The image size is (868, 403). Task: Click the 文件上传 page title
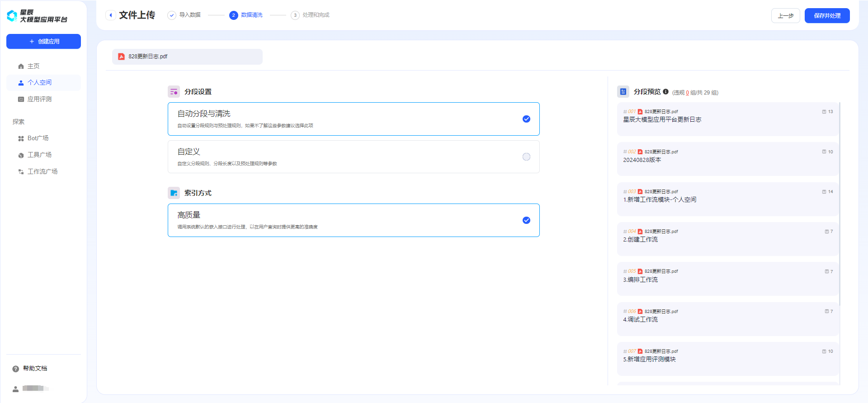pyautogui.click(x=137, y=15)
